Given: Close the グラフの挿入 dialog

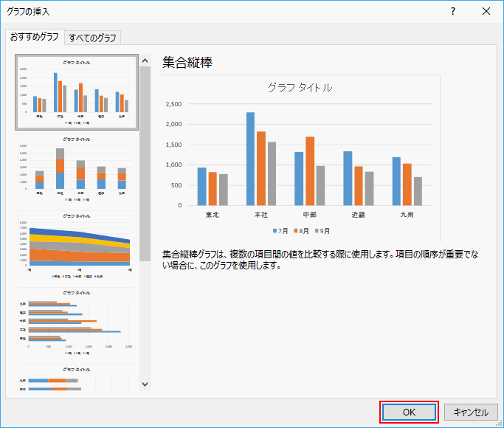Looking at the screenshot, I should [486, 12].
